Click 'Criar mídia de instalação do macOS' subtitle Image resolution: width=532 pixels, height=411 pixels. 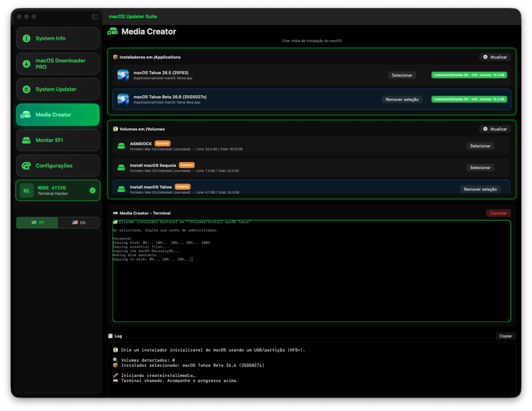(311, 41)
